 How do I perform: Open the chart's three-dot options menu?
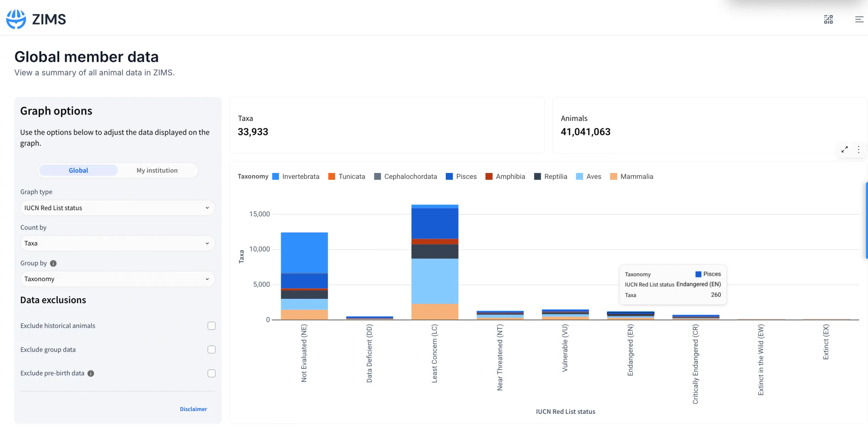tap(859, 149)
